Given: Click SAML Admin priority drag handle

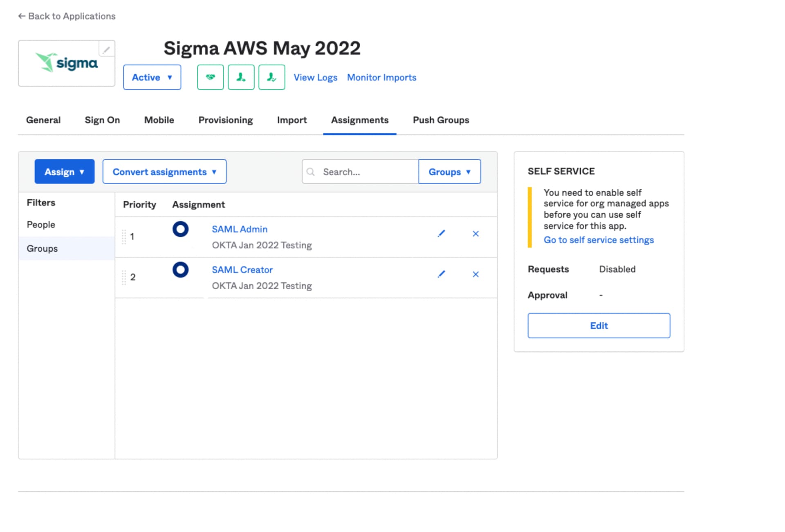Looking at the screenshot, I should [x=124, y=237].
